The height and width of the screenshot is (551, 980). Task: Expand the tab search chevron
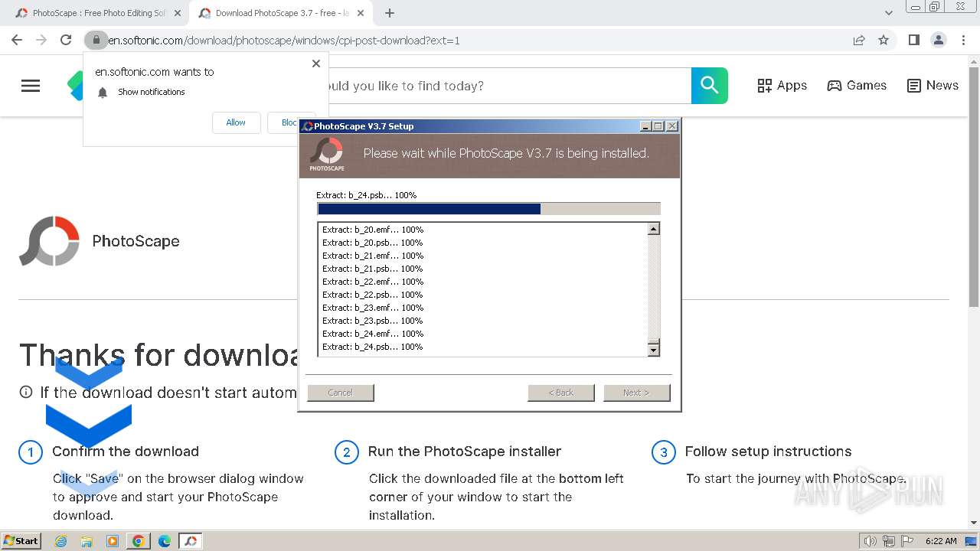click(889, 13)
